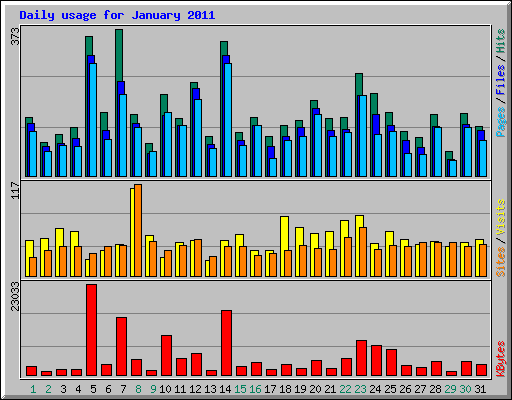
Task: Click day label 8 on x-axis
Action: [x=138, y=389]
